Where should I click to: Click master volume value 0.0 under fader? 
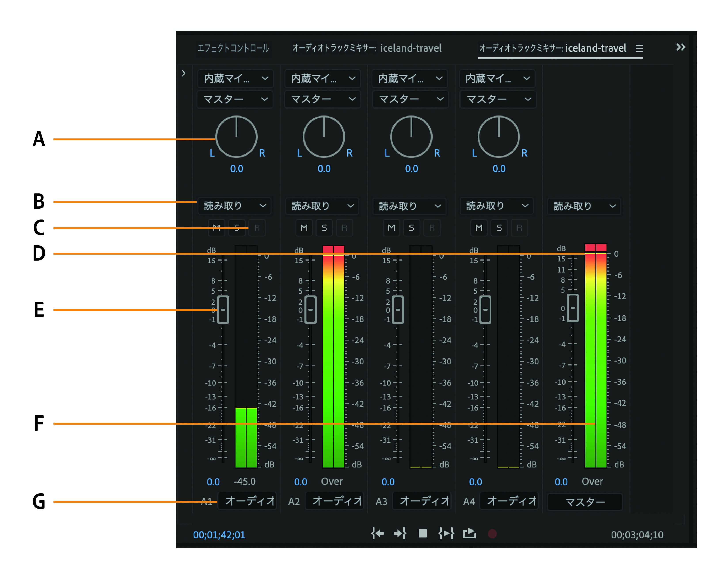(x=561, y=482)
